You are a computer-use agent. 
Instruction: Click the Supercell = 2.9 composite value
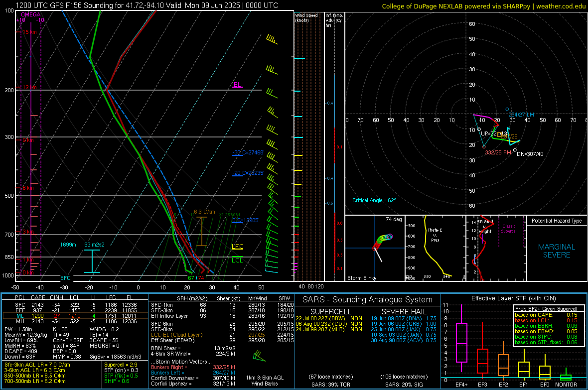[121, 365]
